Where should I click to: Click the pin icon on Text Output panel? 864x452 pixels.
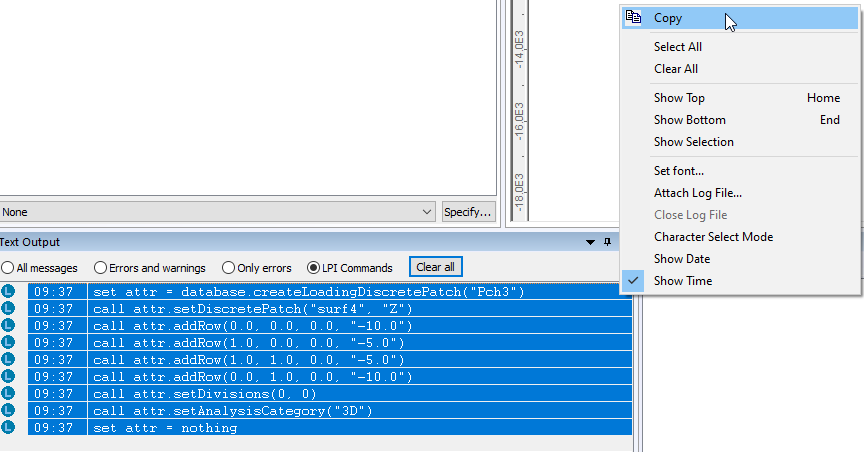click(x=607, y=242)
